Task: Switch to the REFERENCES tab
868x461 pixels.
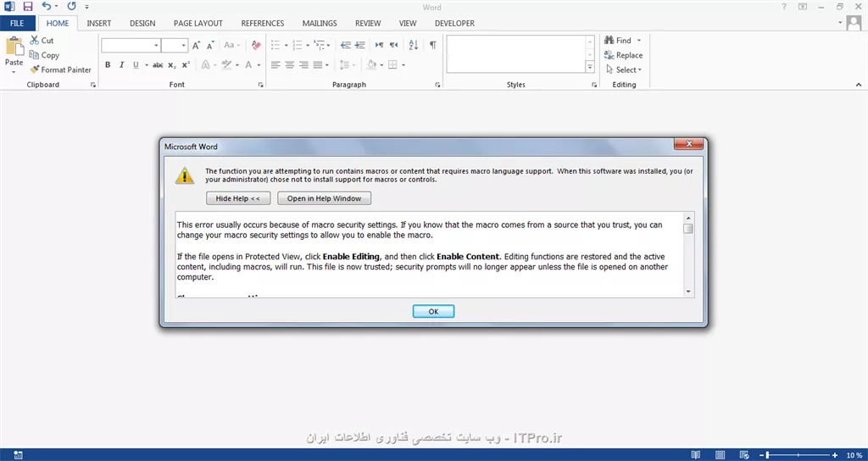Action: tap(263, 23)
